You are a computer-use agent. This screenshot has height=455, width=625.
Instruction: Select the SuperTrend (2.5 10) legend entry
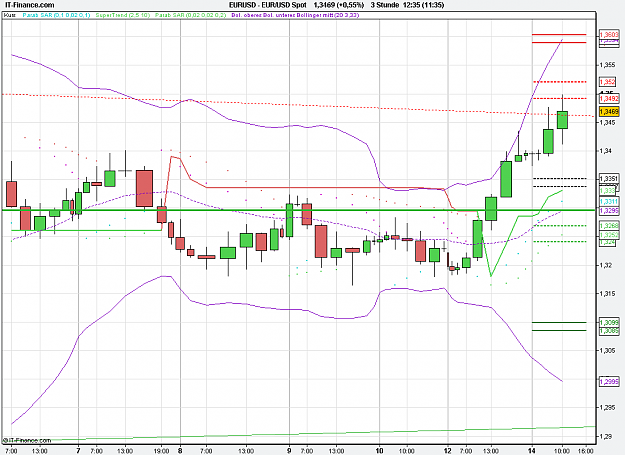pos(123,15)
